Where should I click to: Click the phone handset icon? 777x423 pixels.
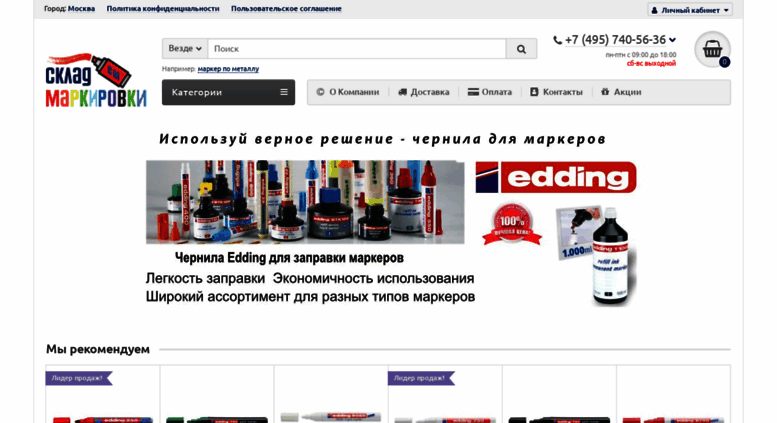[557, 40]
